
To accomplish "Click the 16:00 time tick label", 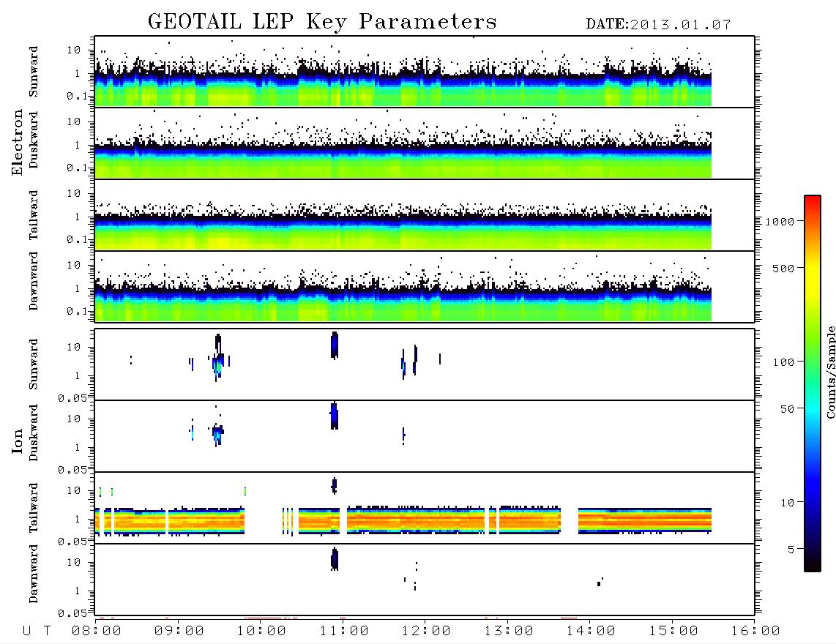I will (755, 632).
